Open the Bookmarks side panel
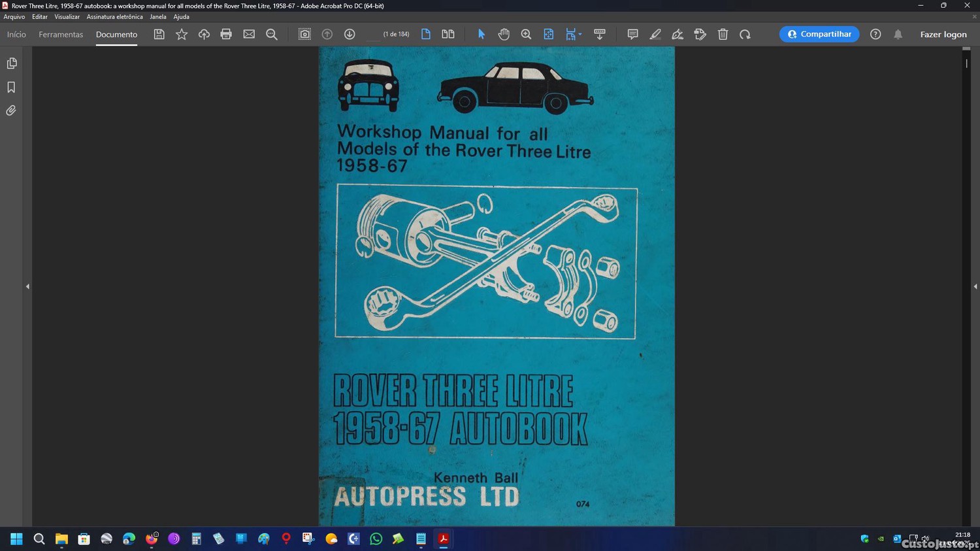Image resolution: width=980 pixels, height=551 pixels. pyautogui.click(x=11, y=87)
